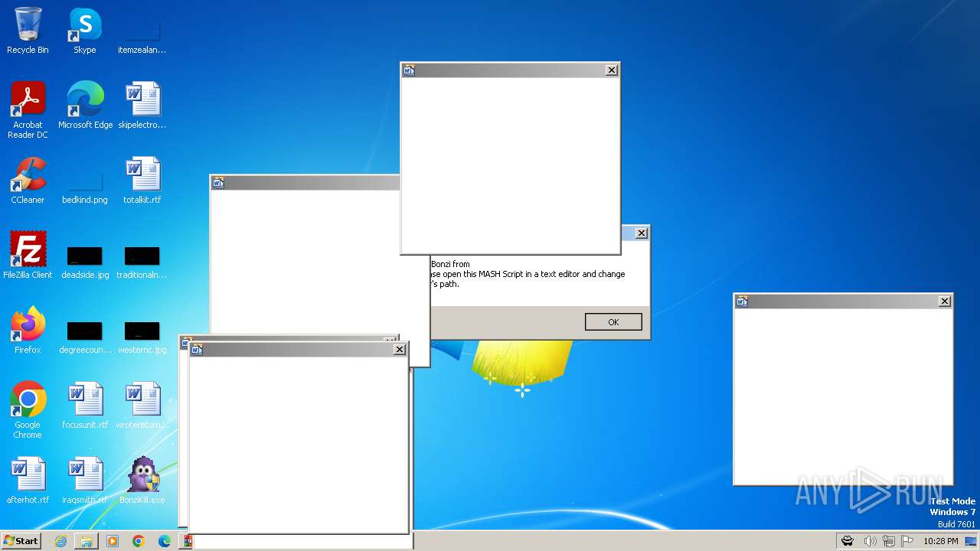Image resolution: width=980 pixels, height=551 pixels.
Task: Launch Firefox from desktop shortcut
Action: [x=28, y=330]
